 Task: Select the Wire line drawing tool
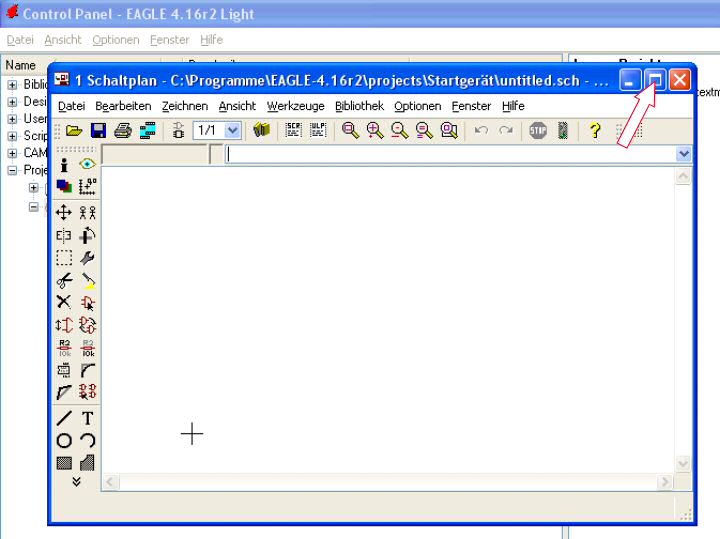[x=64, y=418]
